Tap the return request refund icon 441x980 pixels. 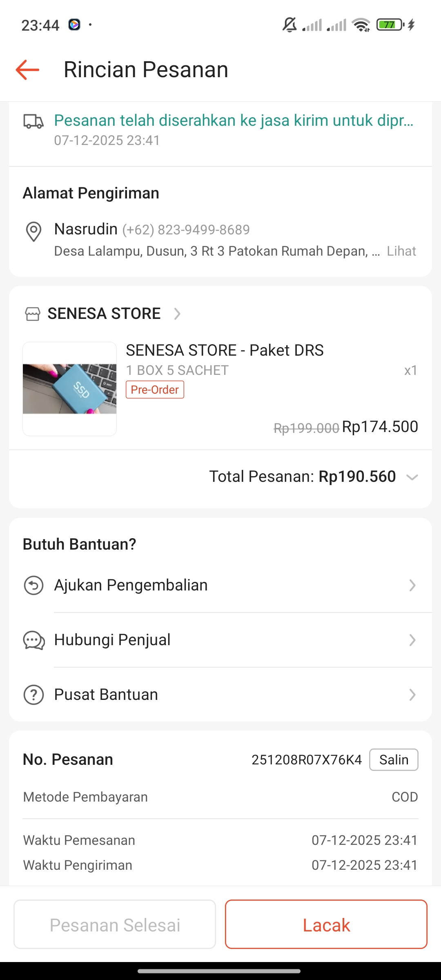click(33, 585)
